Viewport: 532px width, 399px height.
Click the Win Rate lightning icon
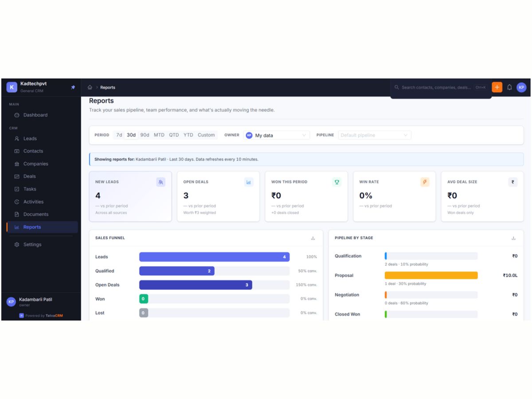point(425,182)
